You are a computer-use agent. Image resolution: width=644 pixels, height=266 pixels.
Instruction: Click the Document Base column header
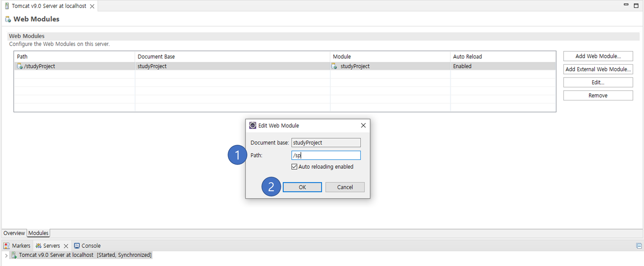(232, 57)
